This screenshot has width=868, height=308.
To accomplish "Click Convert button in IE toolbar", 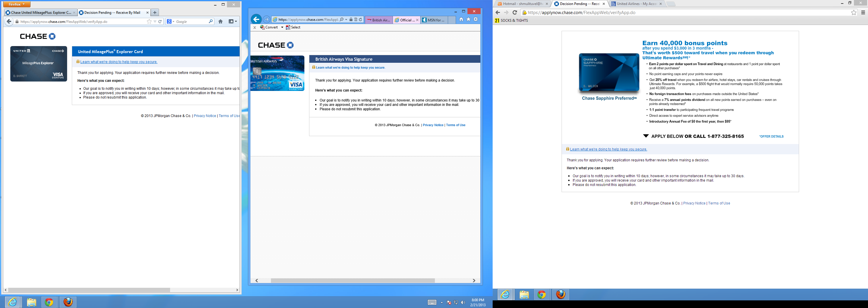I will coord(269,27).
